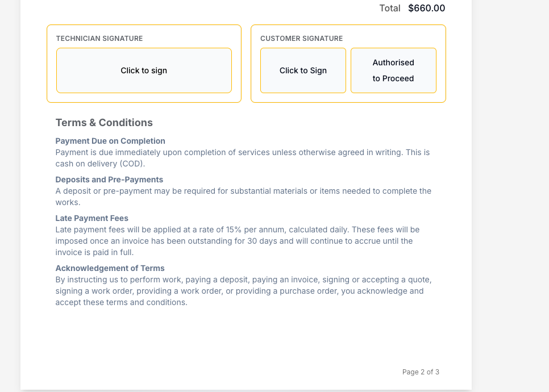This screenshot has height=392, width=549.
Task: Click the Page 2 of 3 indicator
Action: (421, 372)
